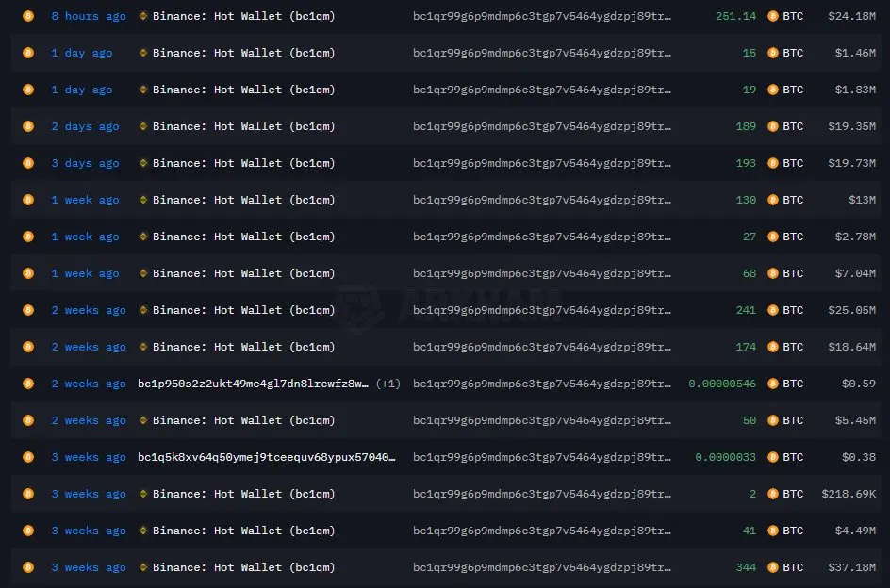Click the Binance logo in the 344 BTC row
Image resolution: width=890 pixels, height=588 pixels.
coord(143,567)
